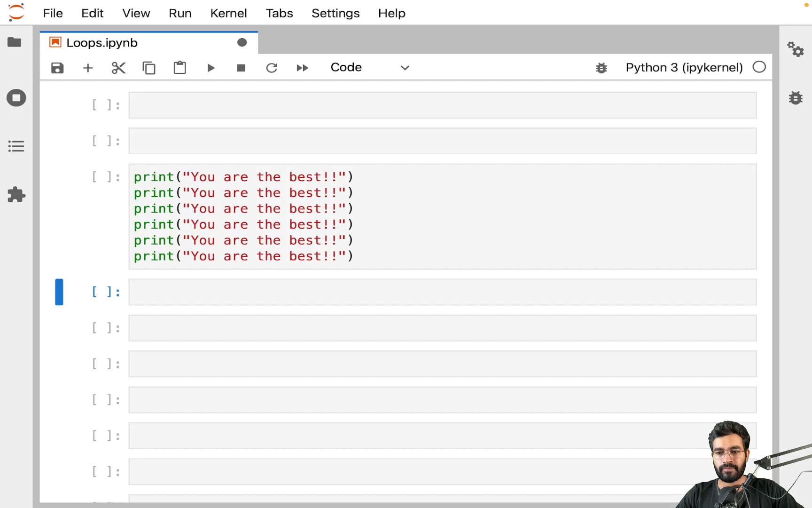Screen dimensions: 812x508
Task: Open Running Terminals and Kernels sidebar
Action: pos(16,98)
